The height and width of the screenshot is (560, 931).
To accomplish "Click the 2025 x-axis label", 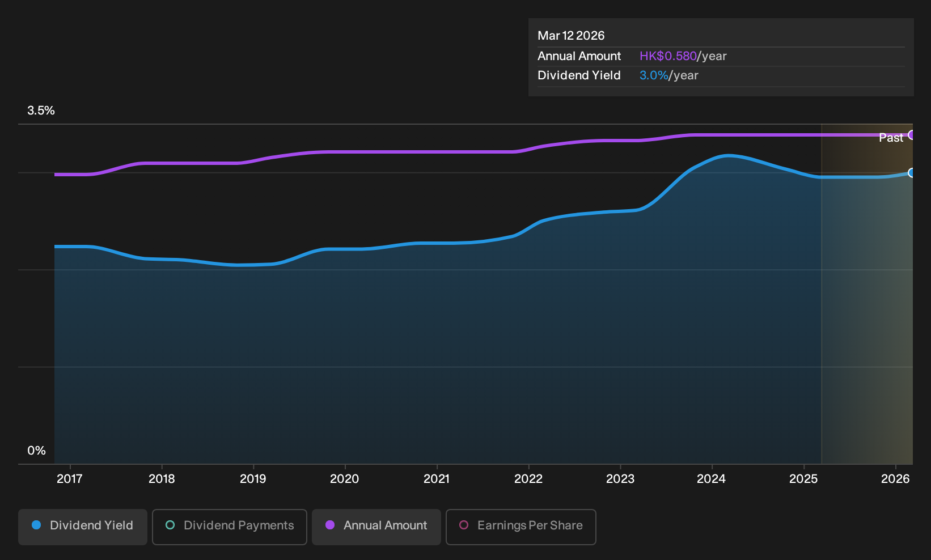I will click(803, 479).
